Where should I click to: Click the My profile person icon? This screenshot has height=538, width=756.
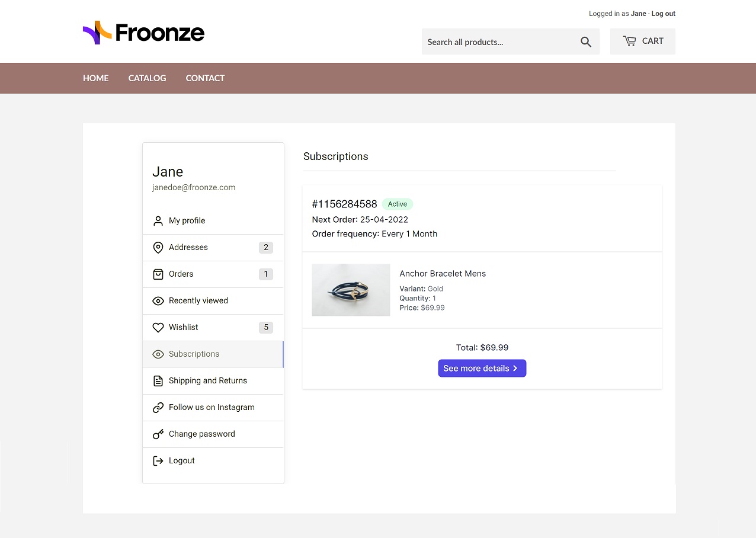[x=158, y=221]
